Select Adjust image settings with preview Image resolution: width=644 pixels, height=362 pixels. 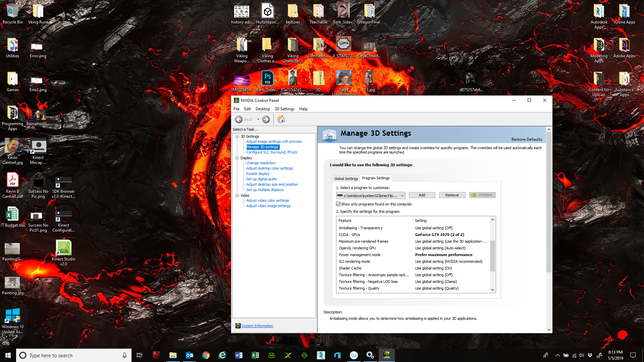click(274, 141)
